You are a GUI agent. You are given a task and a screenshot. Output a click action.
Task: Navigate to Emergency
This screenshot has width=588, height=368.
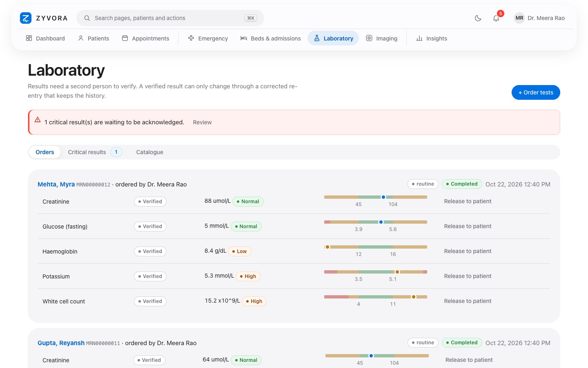(x=208, y=38)
